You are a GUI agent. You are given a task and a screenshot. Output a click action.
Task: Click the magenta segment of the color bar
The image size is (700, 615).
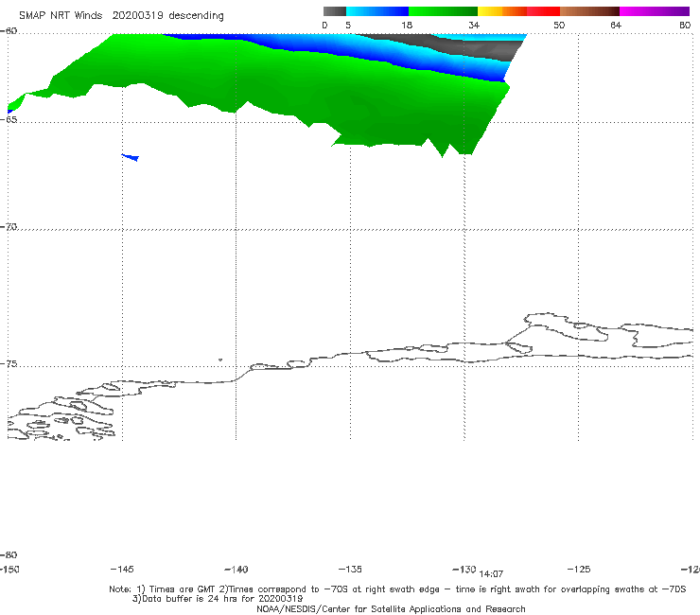tap(655, 11)
